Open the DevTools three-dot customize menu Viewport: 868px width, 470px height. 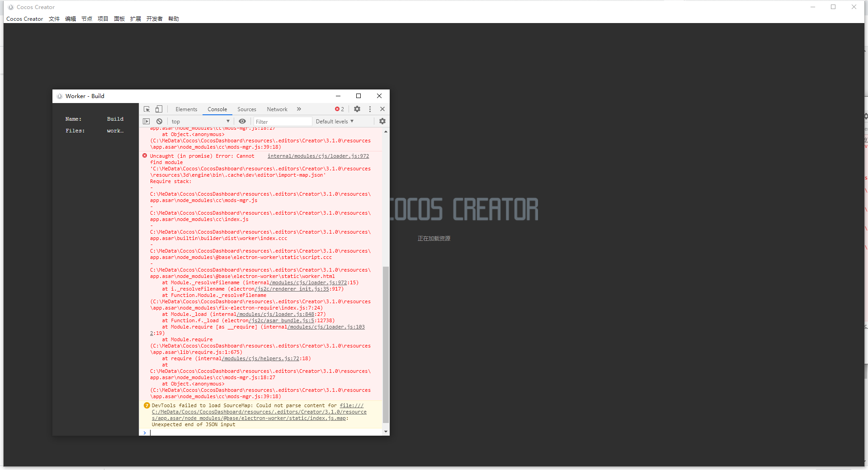coord(370,109)
